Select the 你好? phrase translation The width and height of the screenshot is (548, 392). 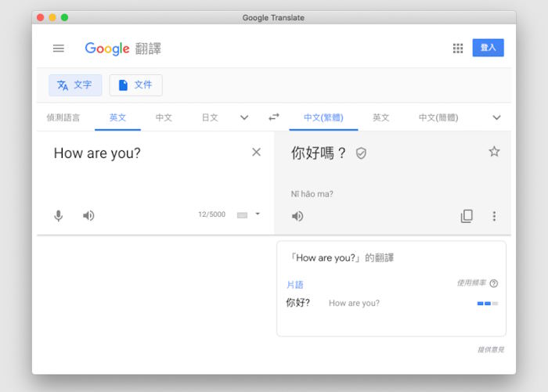click(x=297, y=303)
